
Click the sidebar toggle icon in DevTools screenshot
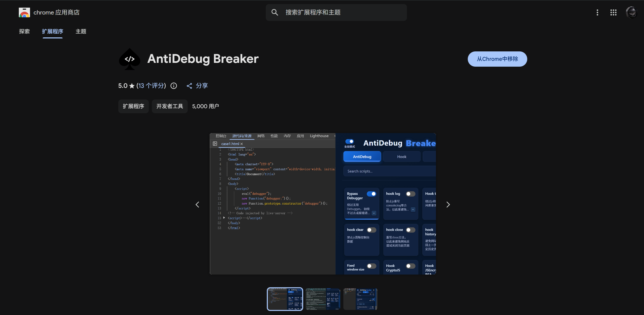[215, 144]
